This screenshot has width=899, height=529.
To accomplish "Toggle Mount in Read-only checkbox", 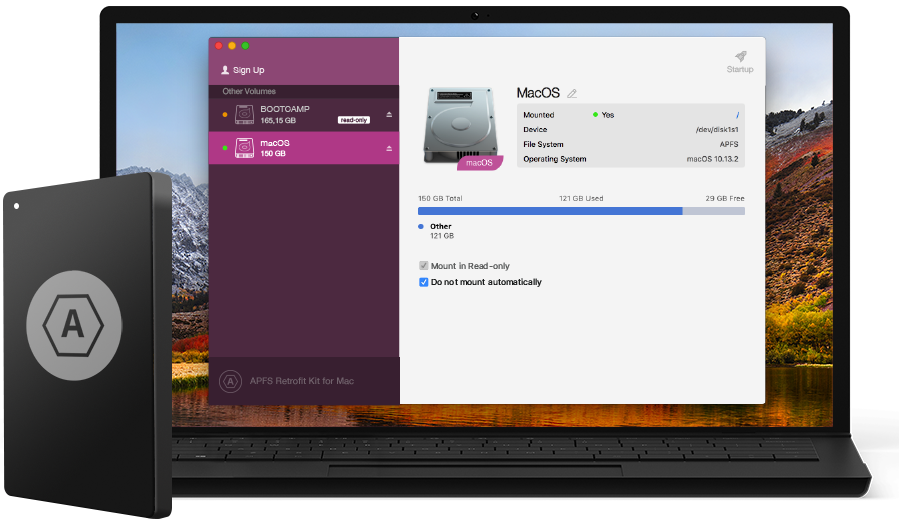I will 424,266.
